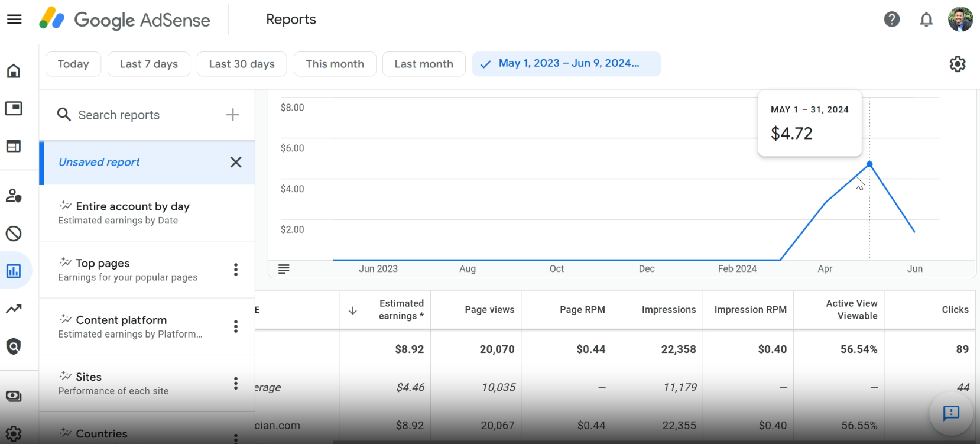Viewport: 980px width, 444px height.
Task: Open more options for Content platform
Action: [236, 326]
